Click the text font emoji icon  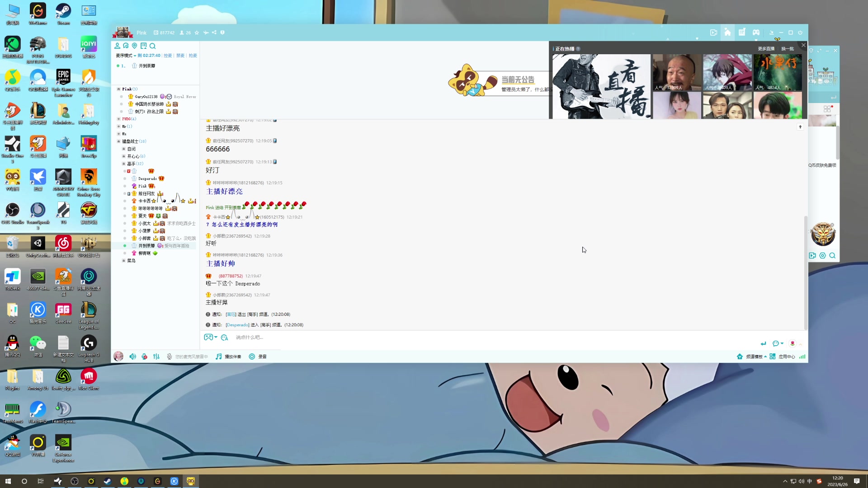(x=224, y=338)
